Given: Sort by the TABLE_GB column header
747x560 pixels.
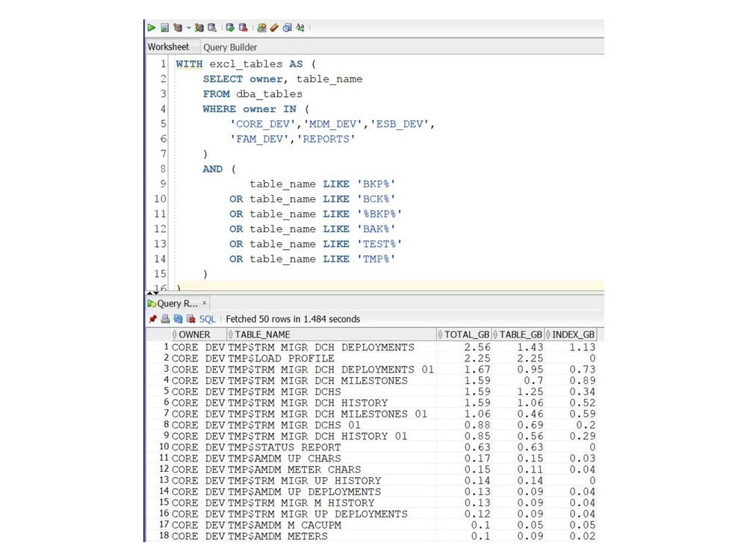Looking at the screenshot, I should tap(518, 335).
